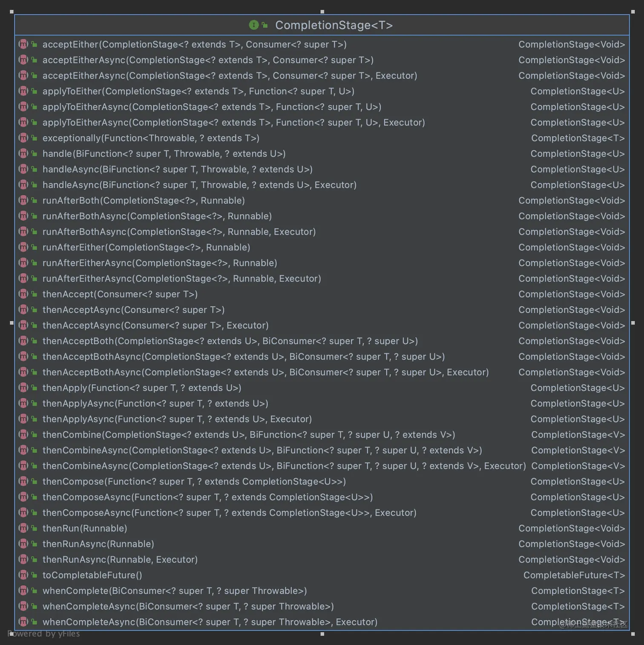The height and width of the screenshot is (645, 644).
Task: Click the public visibility icon beside runAfterBoth
Action: (x=34, y=201)
